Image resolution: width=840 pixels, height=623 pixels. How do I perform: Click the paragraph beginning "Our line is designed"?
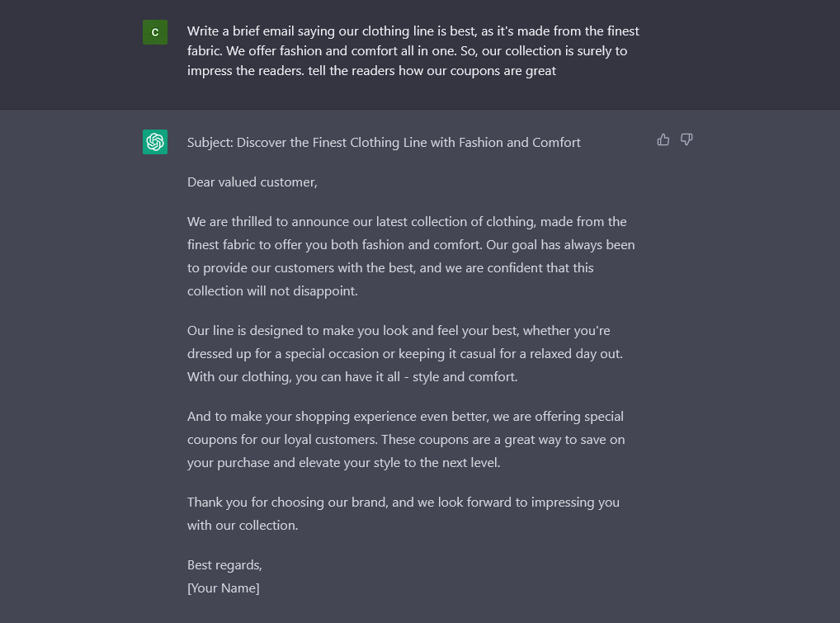[404, 353]
